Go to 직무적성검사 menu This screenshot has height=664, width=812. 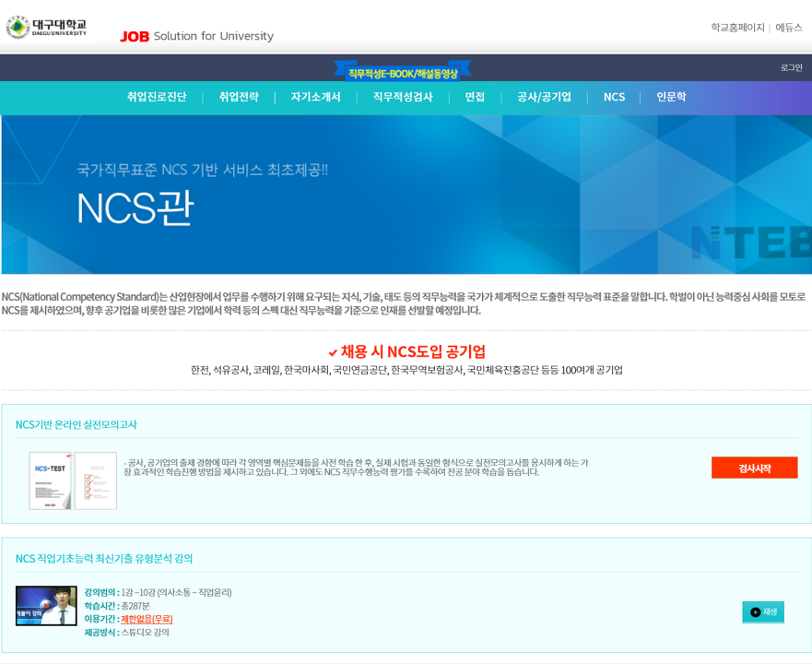403,97
